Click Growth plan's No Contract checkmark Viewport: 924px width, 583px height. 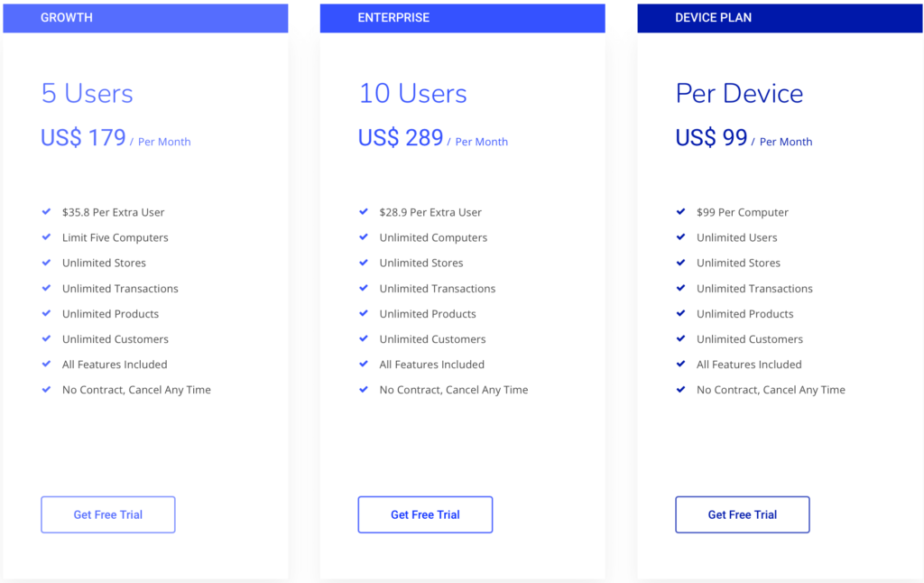click(47, 389)
